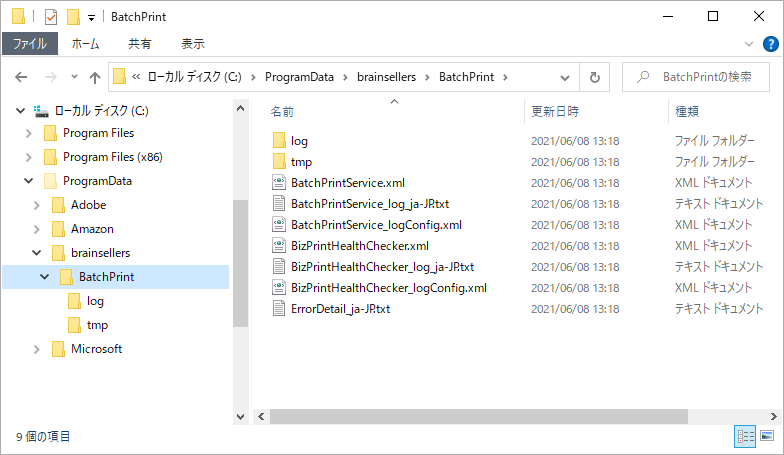Select BizPrintHealthChecker_log_ja-JP.txt file icon
The image size is (784, 455).
279,266
